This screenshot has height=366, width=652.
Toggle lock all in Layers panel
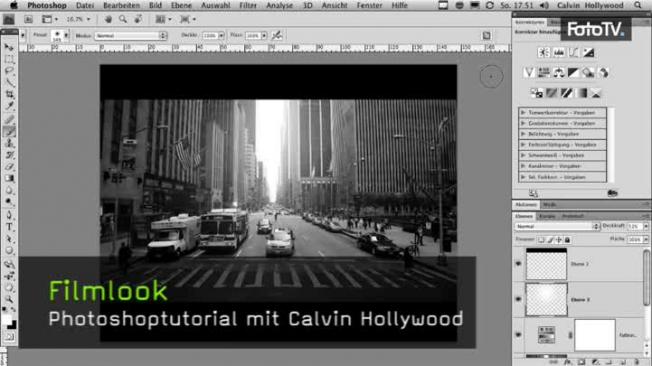(x=568, y=240)
